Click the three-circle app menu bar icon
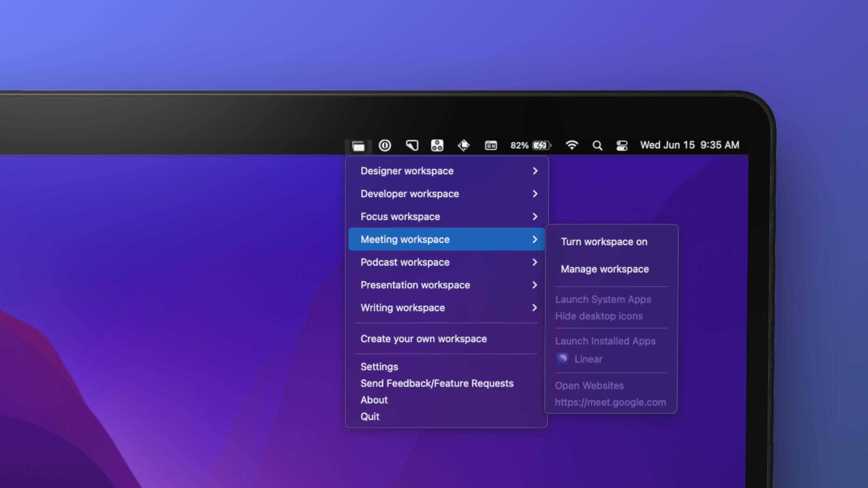The image size is (868, 488). click(437, 145)
